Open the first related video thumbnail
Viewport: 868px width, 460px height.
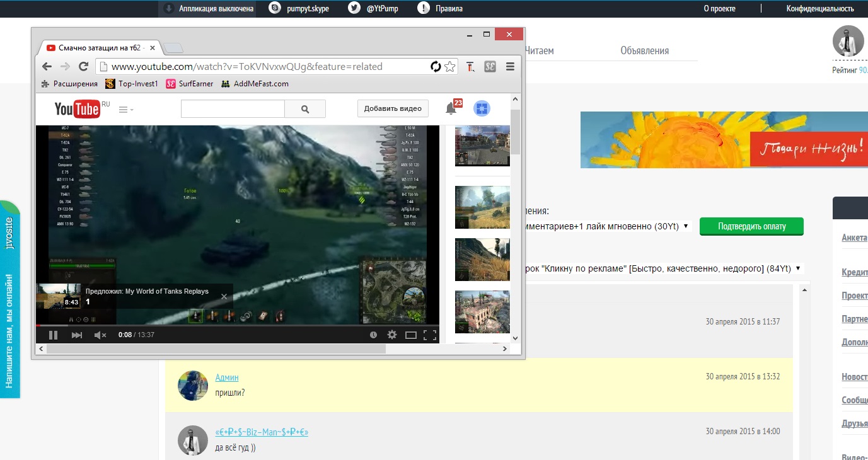[x=482, y=146]
